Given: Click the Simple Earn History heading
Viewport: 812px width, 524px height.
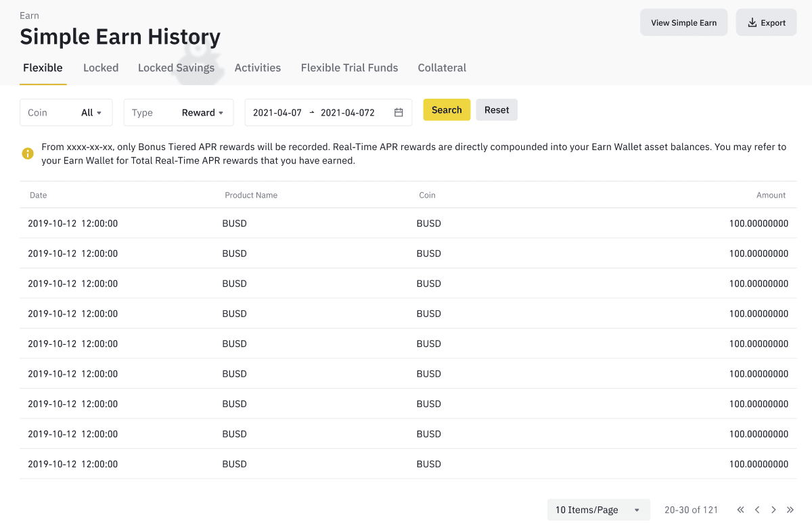Looking at the screenshot, I should click(x=120, y=37).
